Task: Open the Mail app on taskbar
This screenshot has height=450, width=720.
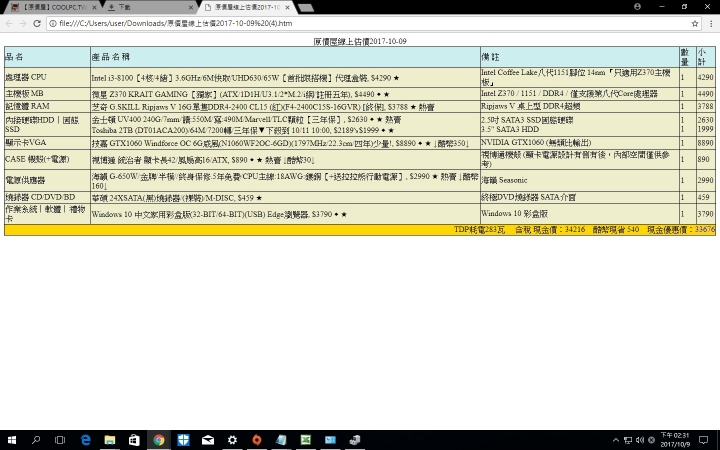Action: click(208, 440)
